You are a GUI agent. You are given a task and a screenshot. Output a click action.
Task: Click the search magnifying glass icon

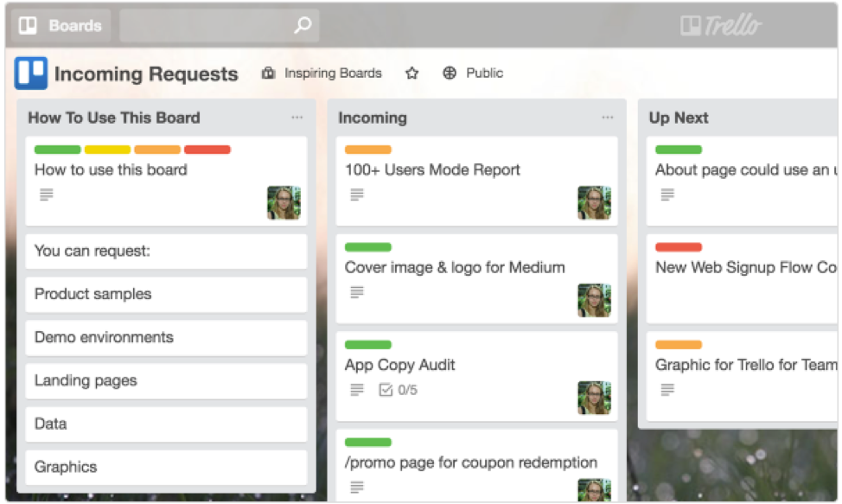pos(300,26)
